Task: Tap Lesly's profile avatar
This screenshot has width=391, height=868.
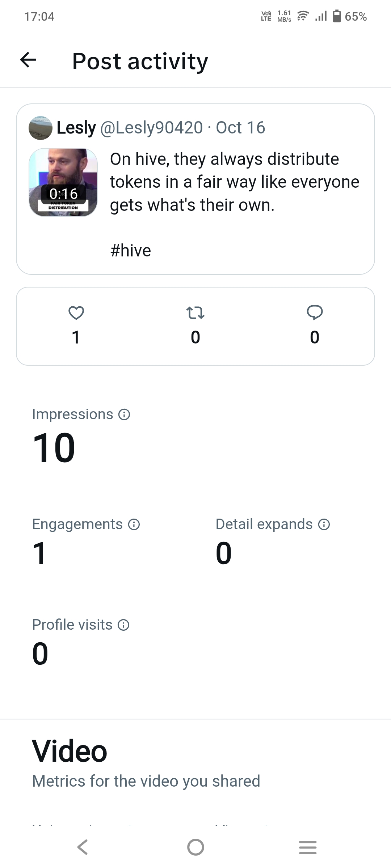Action: point(40,128)
